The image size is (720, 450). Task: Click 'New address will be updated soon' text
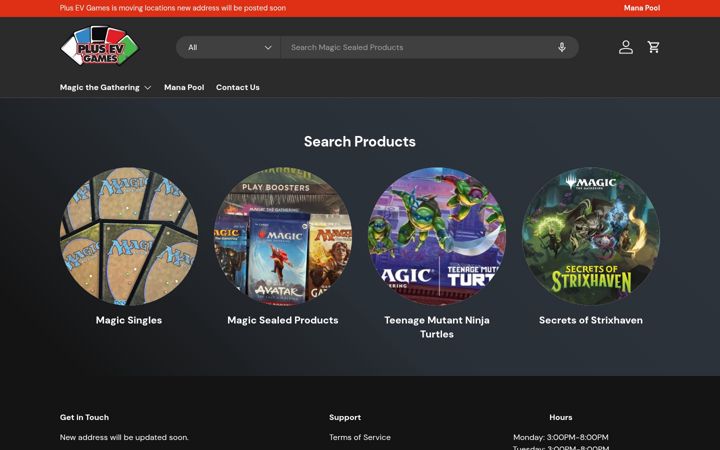pyautogui.click(x=124, y=437)
